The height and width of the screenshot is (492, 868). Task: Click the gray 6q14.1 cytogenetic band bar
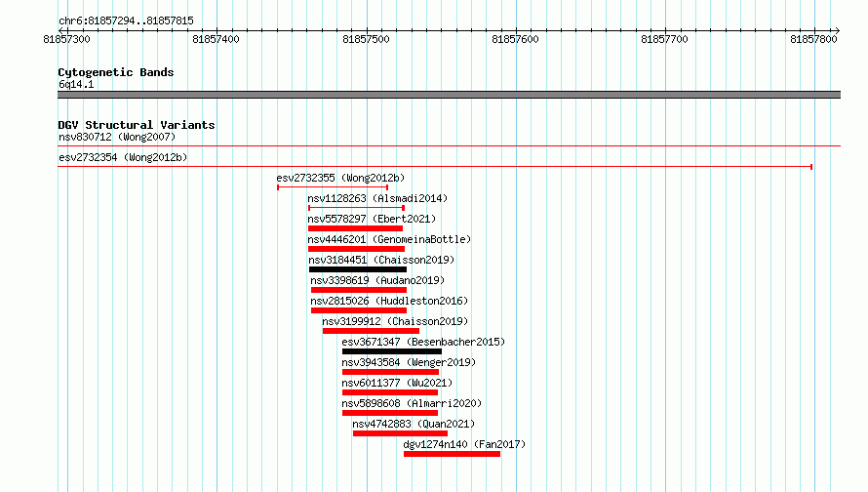pyautogui.click(x=449, y=95)
